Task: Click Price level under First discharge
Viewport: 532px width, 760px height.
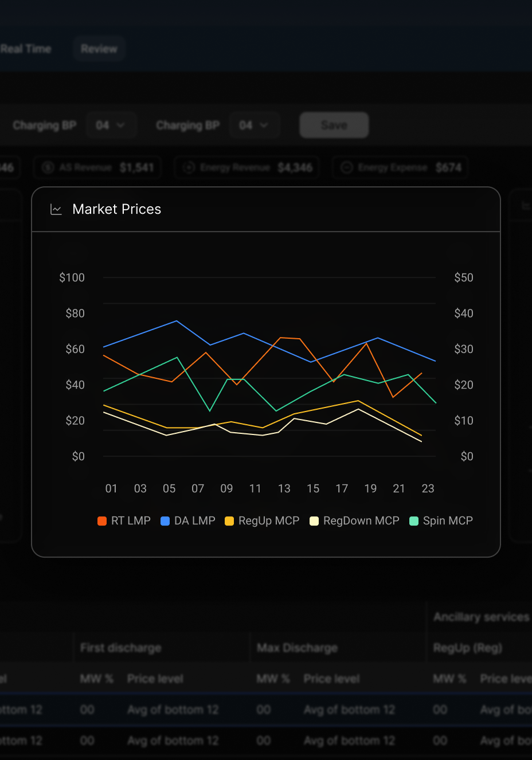Action: [155, 679]
